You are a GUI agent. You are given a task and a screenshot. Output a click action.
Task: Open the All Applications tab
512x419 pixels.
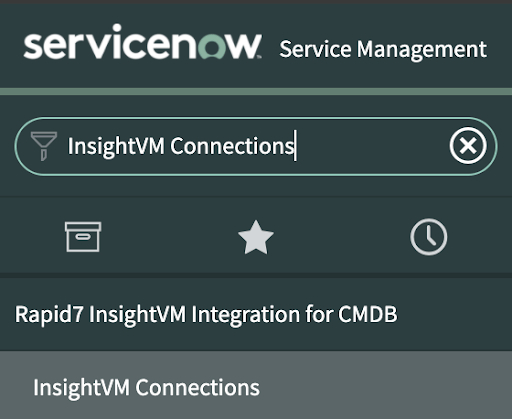point(83,237)
